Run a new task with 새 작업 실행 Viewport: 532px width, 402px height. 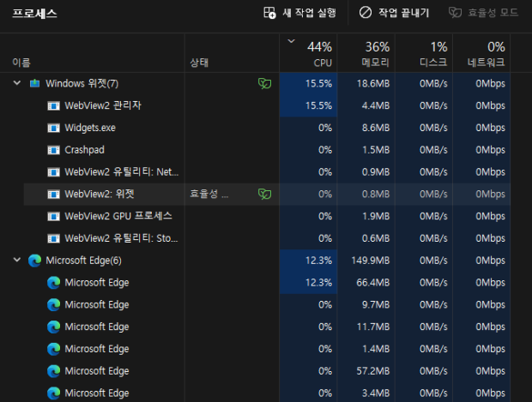pos(299,13)
